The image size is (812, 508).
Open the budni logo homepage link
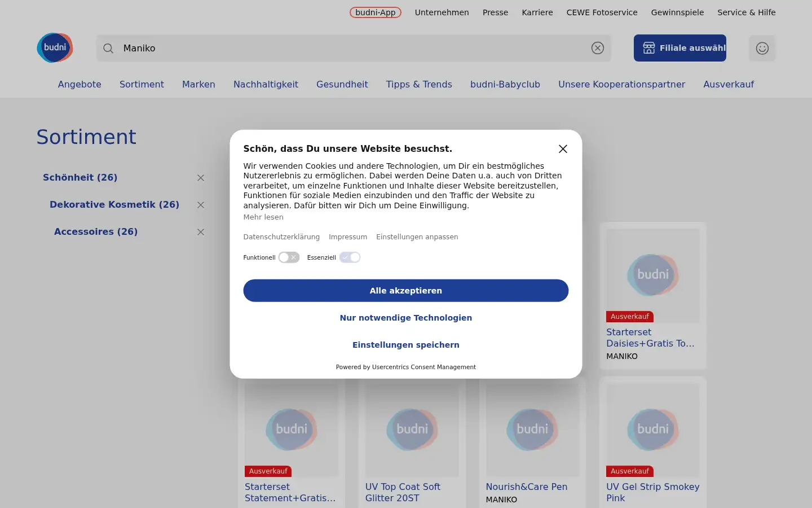pos(55,48)
